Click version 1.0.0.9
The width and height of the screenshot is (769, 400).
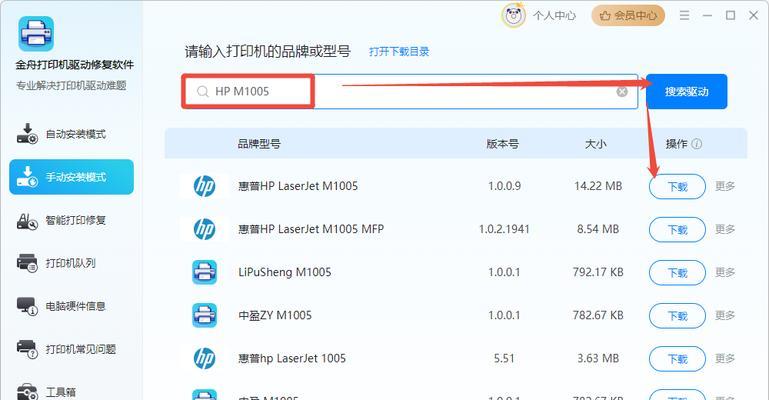(504, 186)
